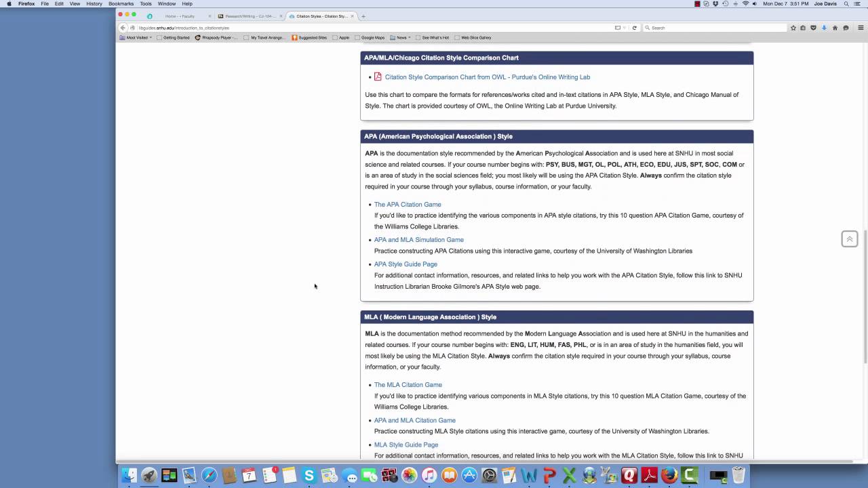Open the App Store icon in dock
The image size is (868, 488).
click(469, 476)
